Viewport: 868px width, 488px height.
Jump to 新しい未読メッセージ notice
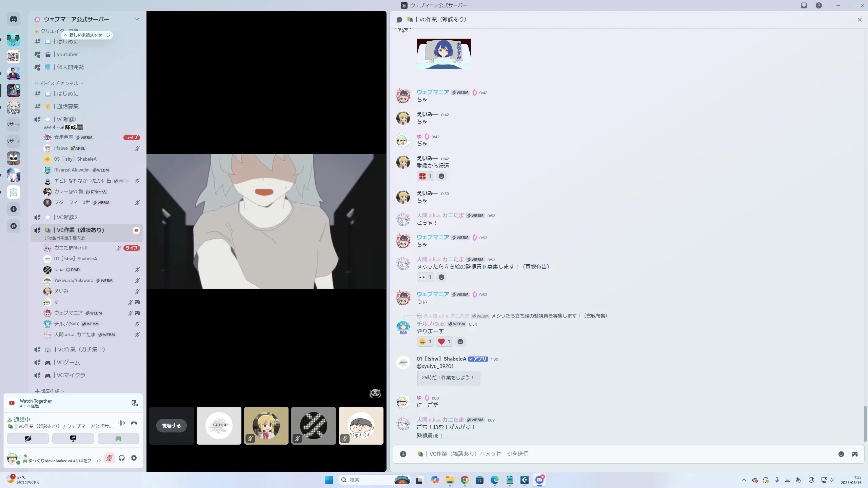coord(87,35)
